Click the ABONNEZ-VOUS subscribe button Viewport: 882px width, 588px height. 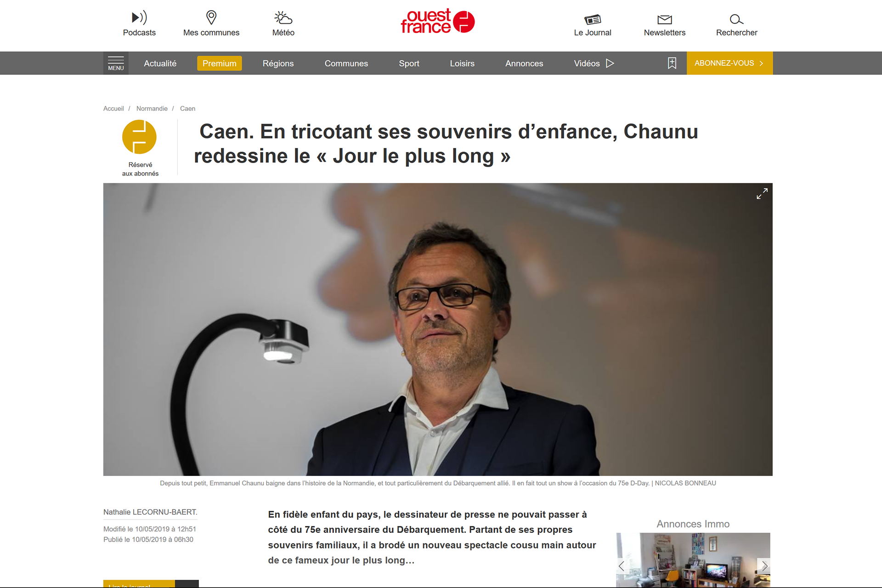(x=729, y=63)
